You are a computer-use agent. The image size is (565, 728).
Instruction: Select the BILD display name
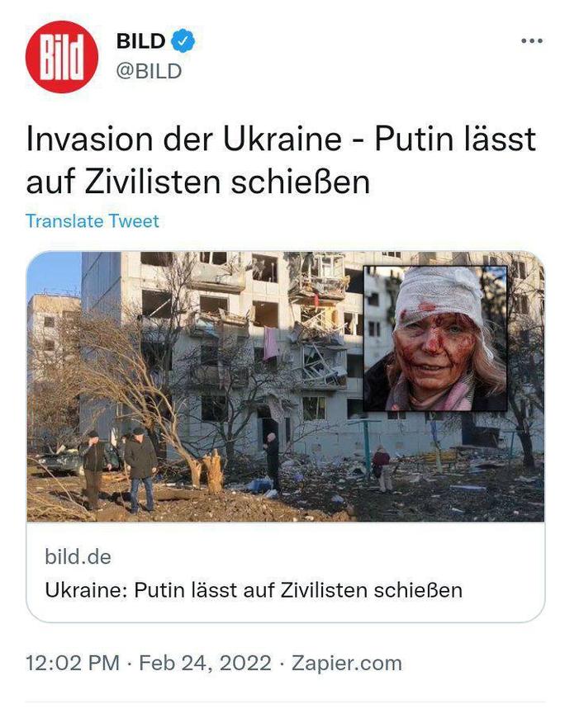click(x=140, y=41)
